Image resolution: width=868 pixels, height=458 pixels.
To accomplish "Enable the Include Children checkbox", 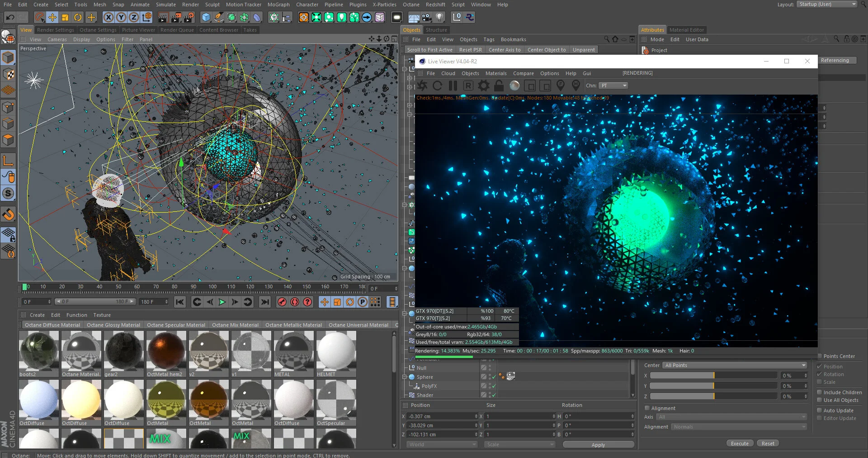I will (820, 392).
